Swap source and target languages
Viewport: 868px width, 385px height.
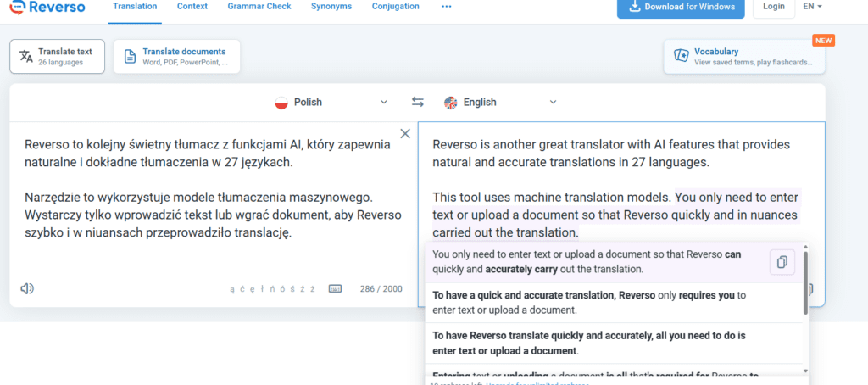pos(418,102)
